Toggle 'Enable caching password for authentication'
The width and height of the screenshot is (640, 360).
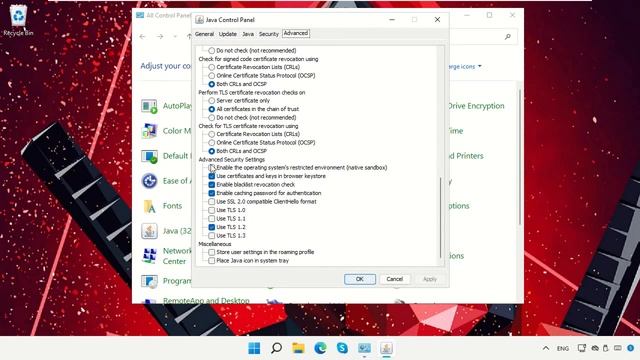click(211, 193)
